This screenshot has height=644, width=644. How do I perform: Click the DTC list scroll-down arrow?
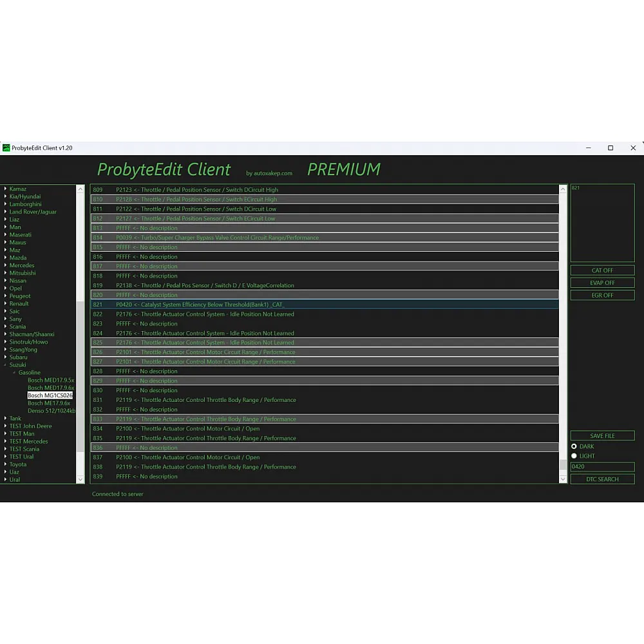click(563, 479)
